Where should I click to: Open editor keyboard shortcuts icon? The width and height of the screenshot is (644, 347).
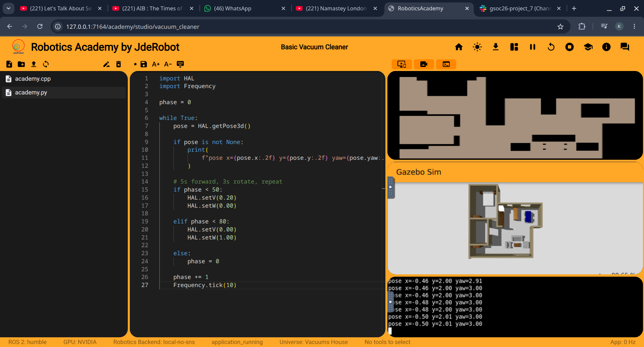[180, 64]
